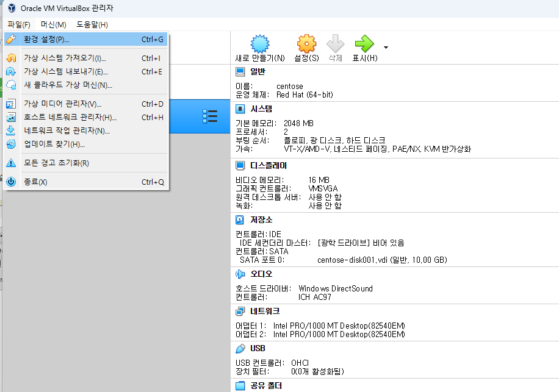
Task: Click the OHCI USB controller value
Action: point(300,363)
